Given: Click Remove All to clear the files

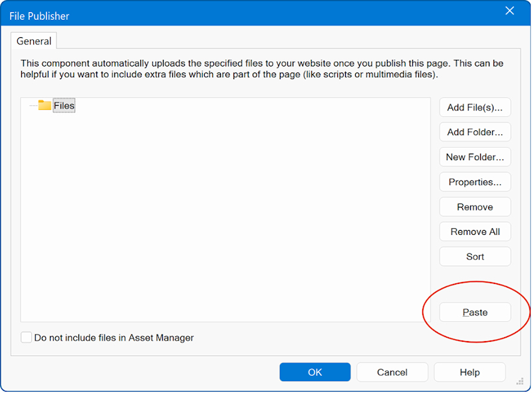Looking at the screenshot, I should pyautogui.click(x=475, y=231).
